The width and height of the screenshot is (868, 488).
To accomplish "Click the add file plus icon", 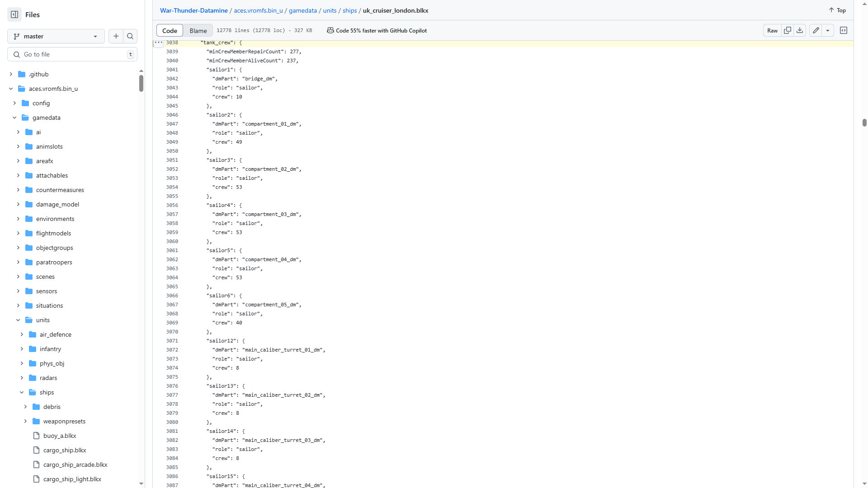I will [x=116, y=36].
